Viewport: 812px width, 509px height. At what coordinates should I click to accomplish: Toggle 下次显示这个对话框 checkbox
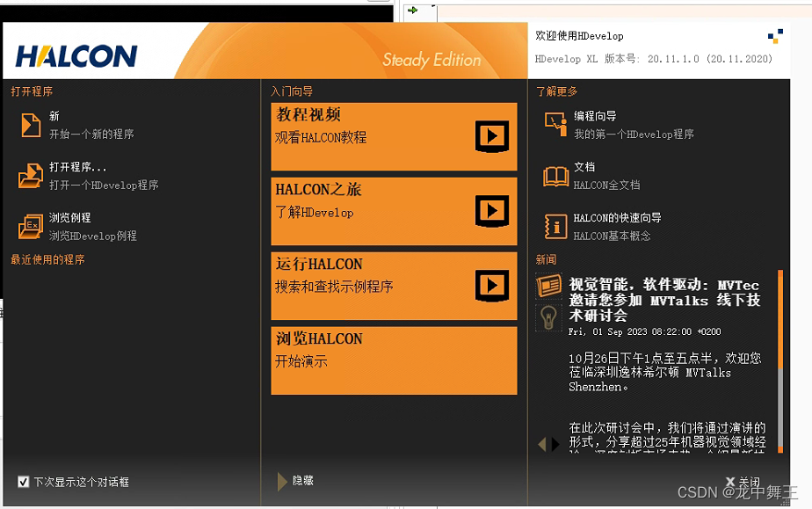coord(24,482)
